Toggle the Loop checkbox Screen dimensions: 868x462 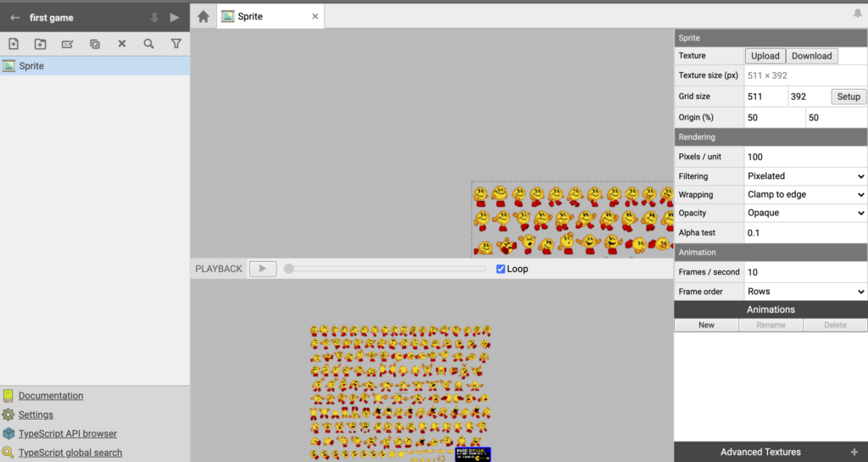(500, 269)
